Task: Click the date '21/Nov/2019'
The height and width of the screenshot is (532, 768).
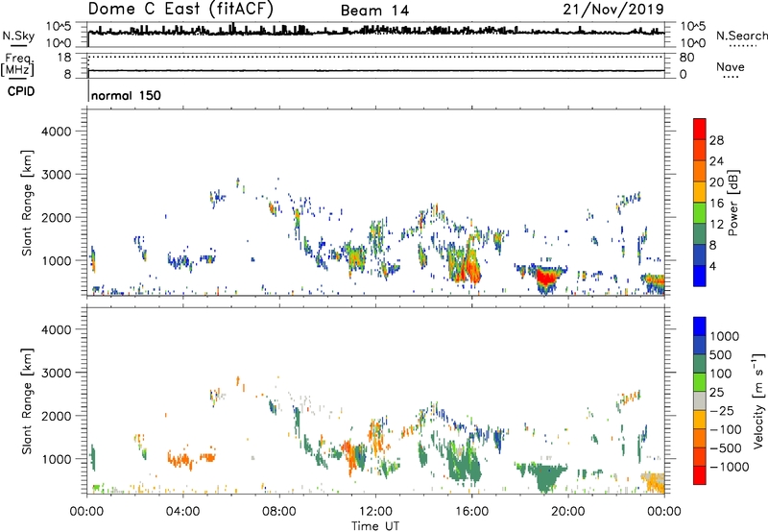Action: [x=613, y=9]
